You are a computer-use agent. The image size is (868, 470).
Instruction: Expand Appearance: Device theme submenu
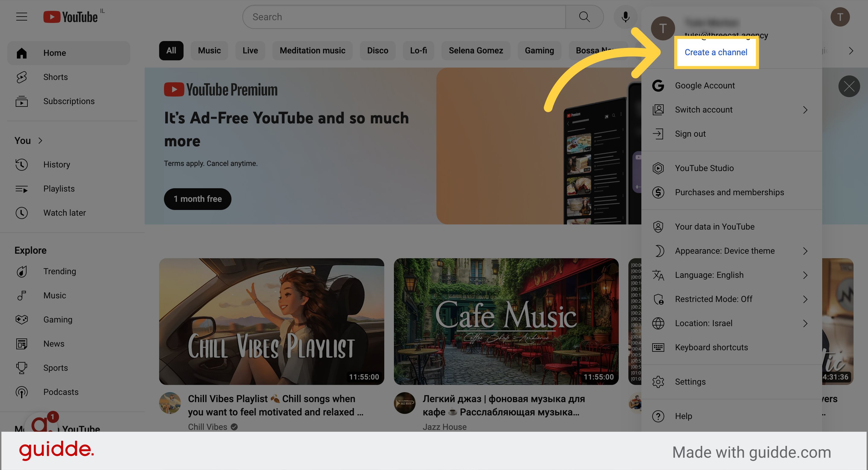coord(731,251)
